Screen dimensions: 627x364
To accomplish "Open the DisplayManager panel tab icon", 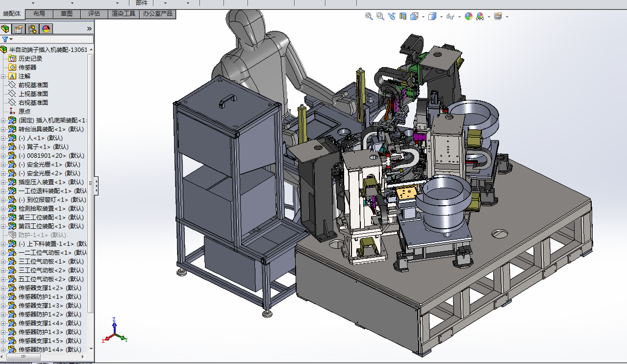I will click(x=46, y=29).
